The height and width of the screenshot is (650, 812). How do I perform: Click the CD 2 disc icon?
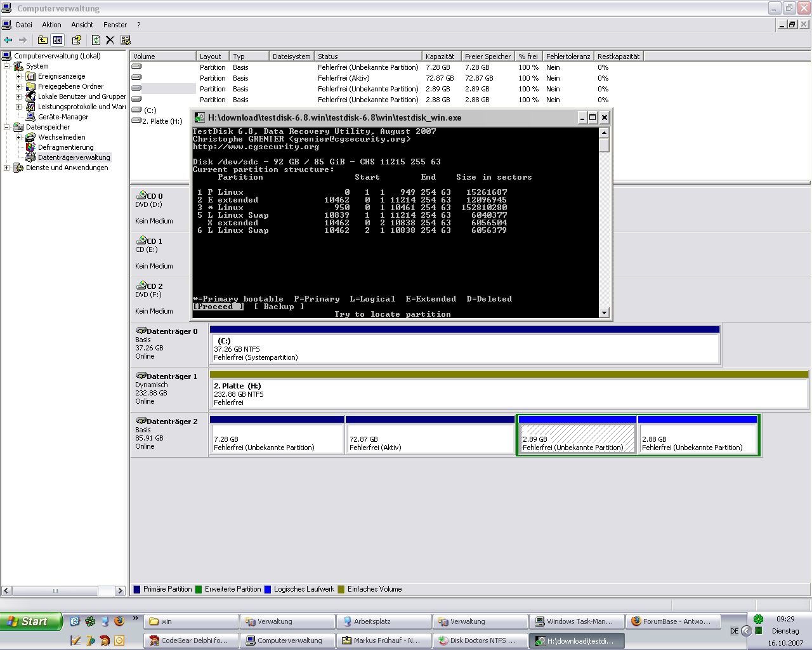pos(141,286)
